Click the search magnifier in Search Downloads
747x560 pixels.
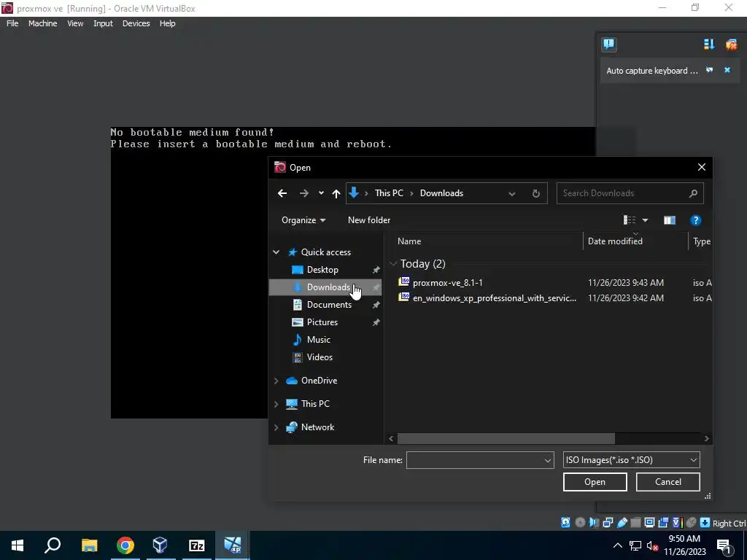[x=693, y=192]
